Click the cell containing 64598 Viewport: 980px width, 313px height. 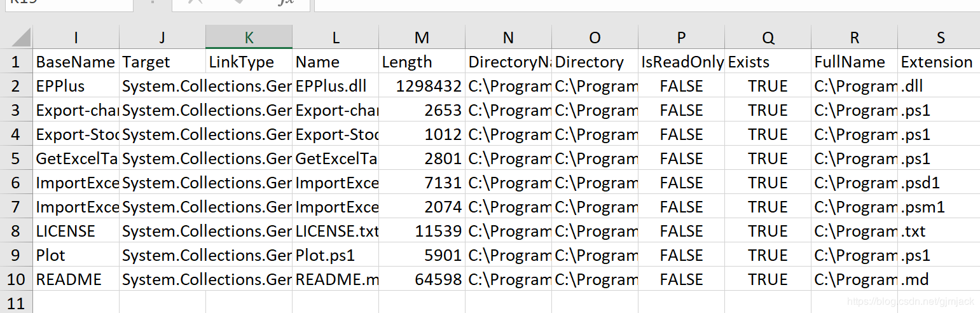[422, 279]
